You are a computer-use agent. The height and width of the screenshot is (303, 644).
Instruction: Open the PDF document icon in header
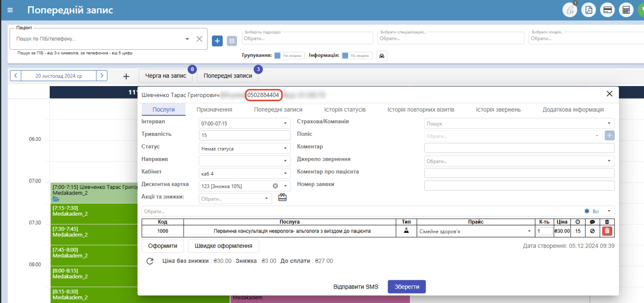589,10
